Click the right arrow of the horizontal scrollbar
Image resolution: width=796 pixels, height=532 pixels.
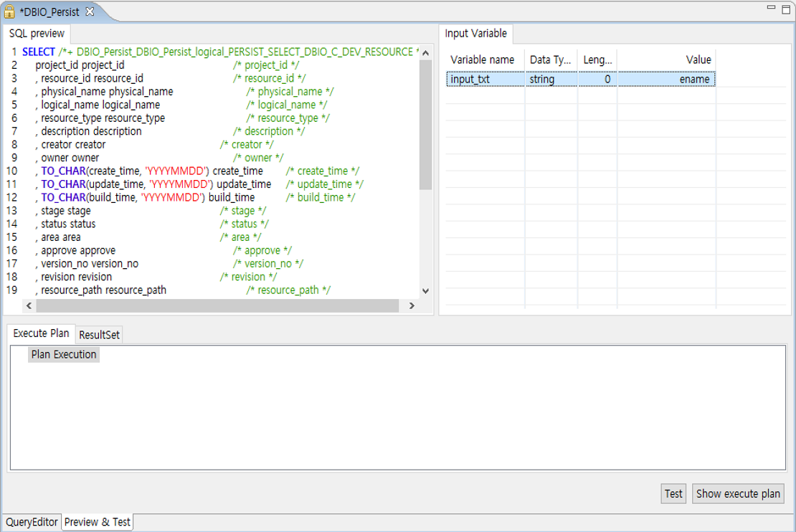[412, 305]
